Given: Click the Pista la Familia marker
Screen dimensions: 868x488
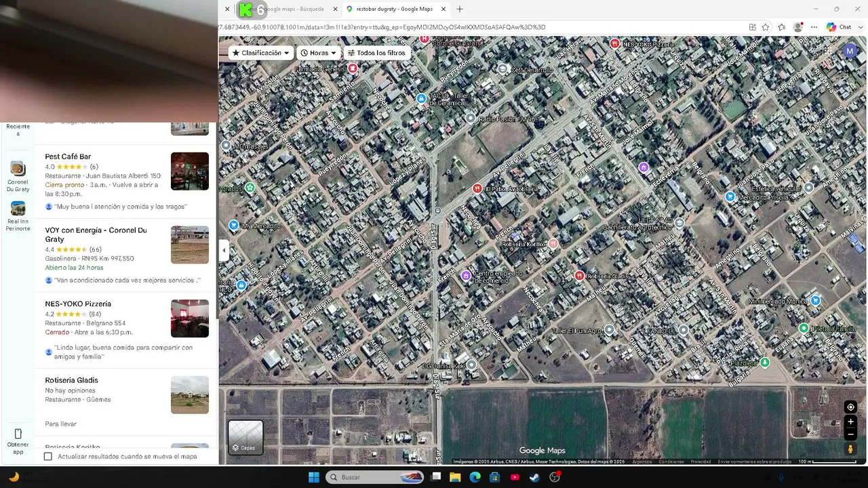Looking at the screenshot, I should coord(804,329).
